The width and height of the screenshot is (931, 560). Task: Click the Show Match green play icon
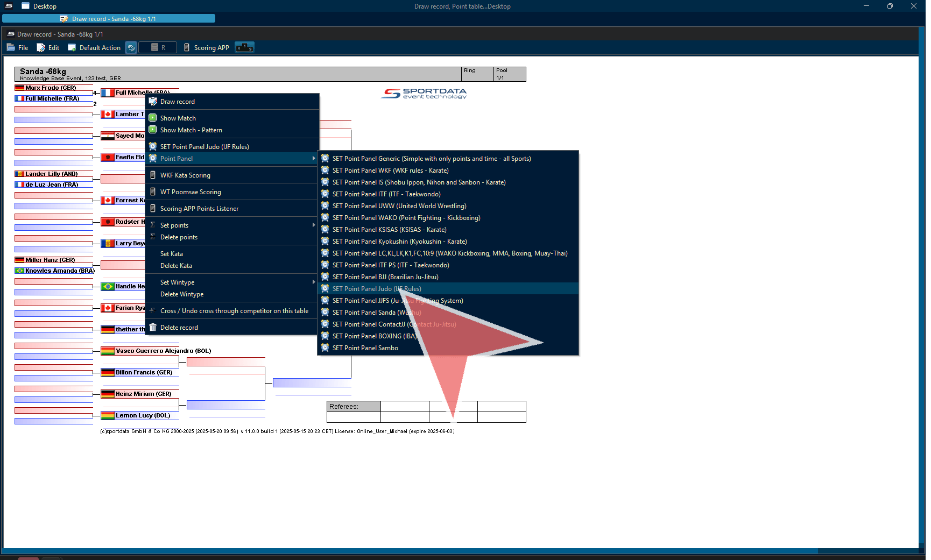(153, 118)
